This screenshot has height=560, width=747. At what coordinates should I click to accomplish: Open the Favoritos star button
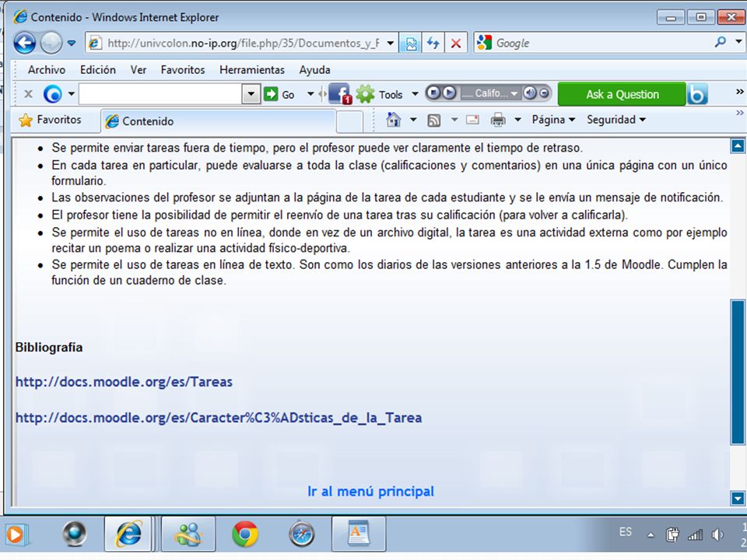tap(50, 120)
